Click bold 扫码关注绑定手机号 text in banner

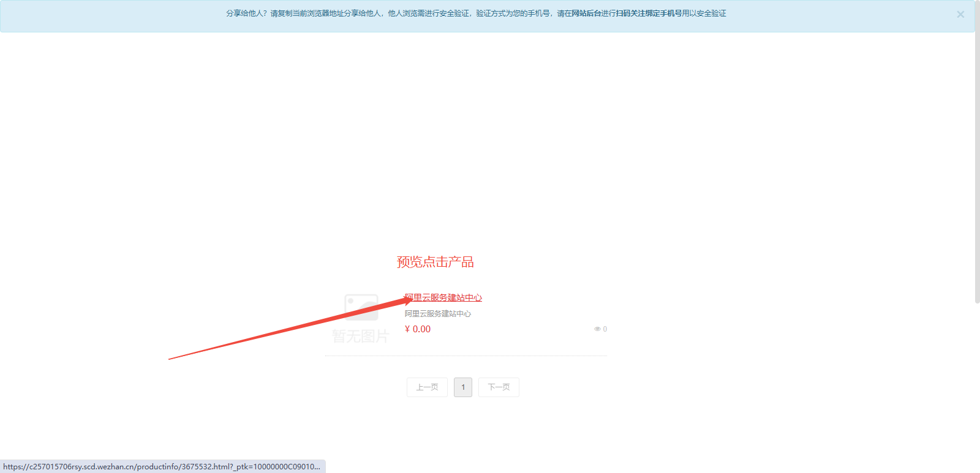649,13
